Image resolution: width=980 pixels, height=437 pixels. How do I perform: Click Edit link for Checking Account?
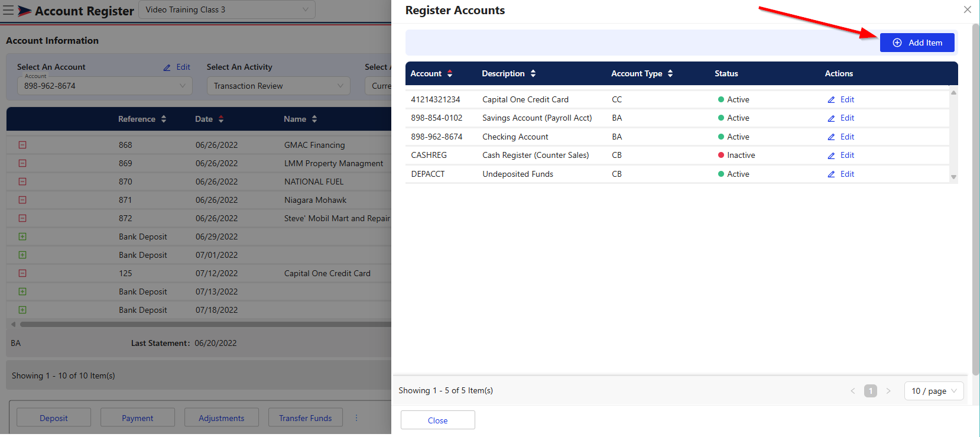tap(847, 137)
